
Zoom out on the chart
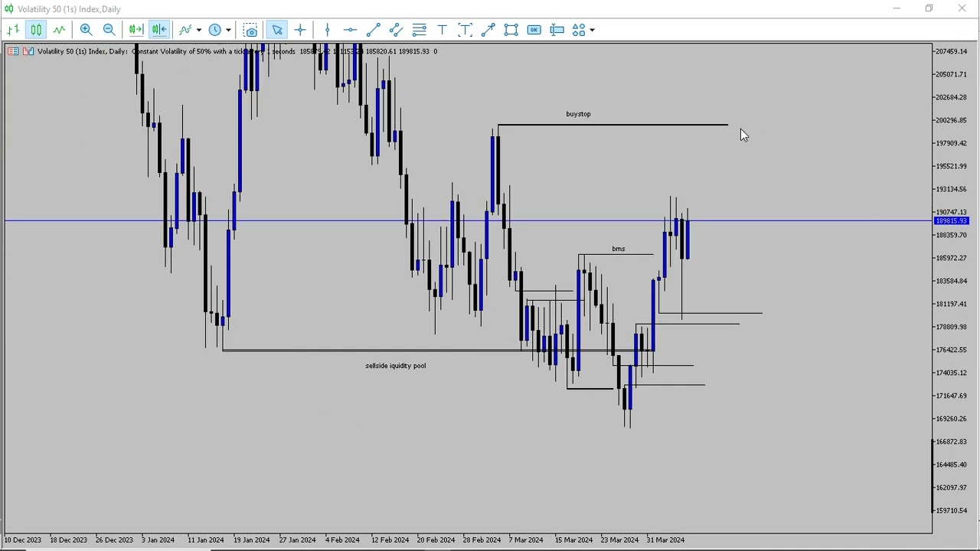tap(109, 30)
